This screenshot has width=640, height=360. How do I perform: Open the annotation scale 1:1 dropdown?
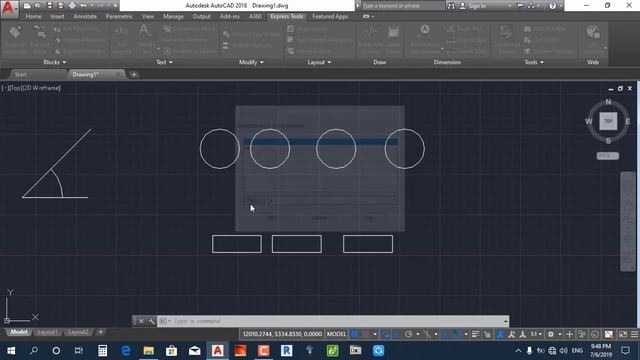click(536, 334)
